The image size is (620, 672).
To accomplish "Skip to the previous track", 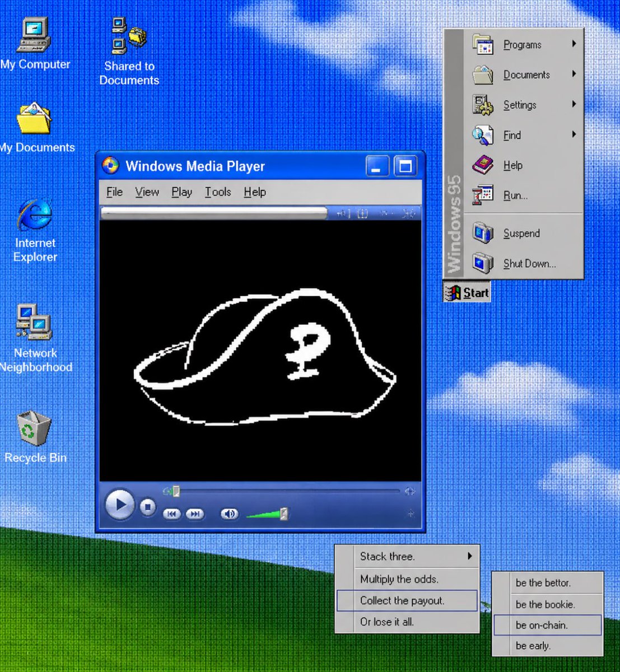I will [172, 514].
